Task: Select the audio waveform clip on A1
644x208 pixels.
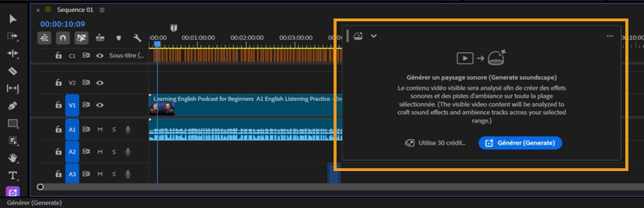Action: click(x=245, y=129)
